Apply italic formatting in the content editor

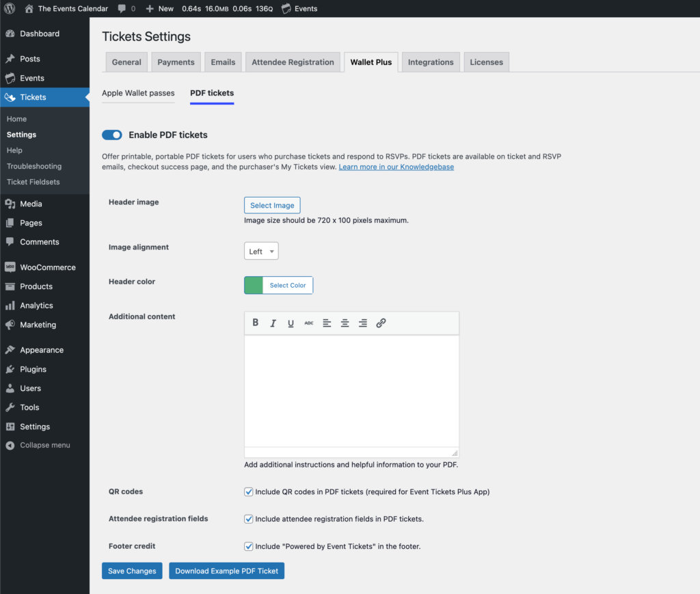[273, 323]
